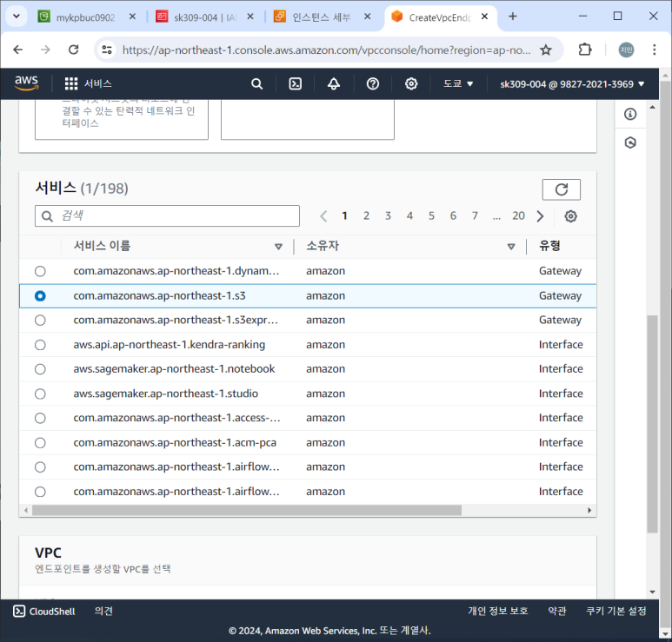Open the feedback link in footer
The image size is (672, 642).
click(103, 612)
